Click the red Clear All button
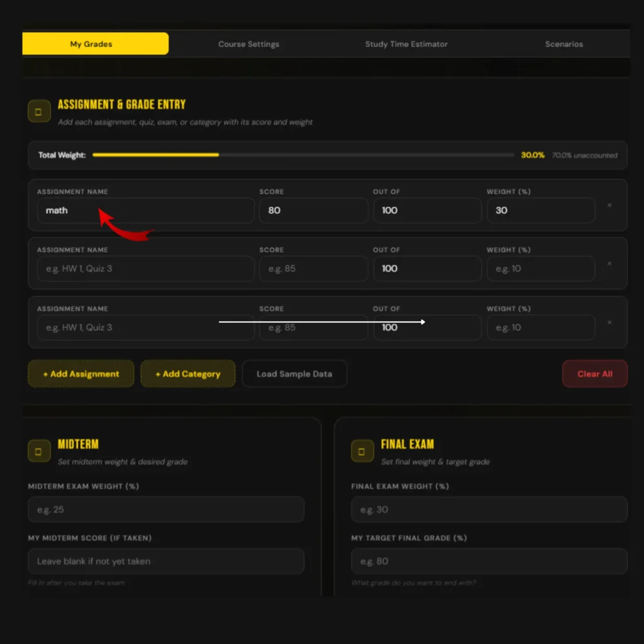This screenshot has width=644, height=644. [595, 374]
